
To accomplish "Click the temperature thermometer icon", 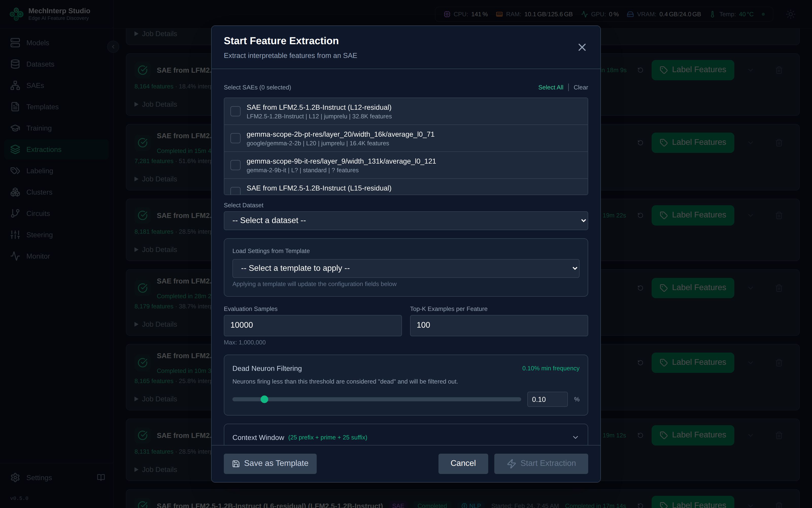I will tap(712, 14).
